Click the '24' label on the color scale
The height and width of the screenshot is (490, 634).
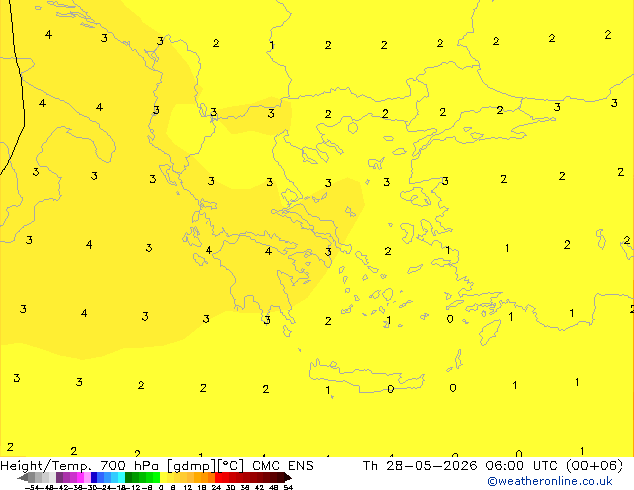[216, 488]
